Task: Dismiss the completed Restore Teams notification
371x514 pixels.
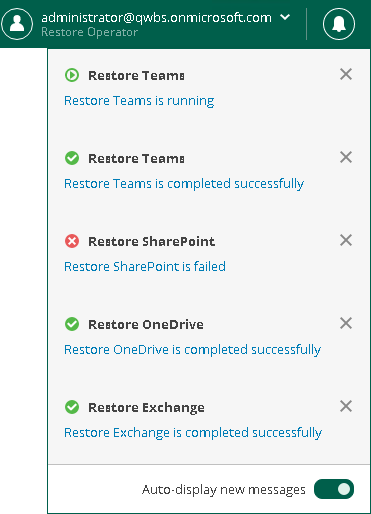Action: tap(346, 157)
